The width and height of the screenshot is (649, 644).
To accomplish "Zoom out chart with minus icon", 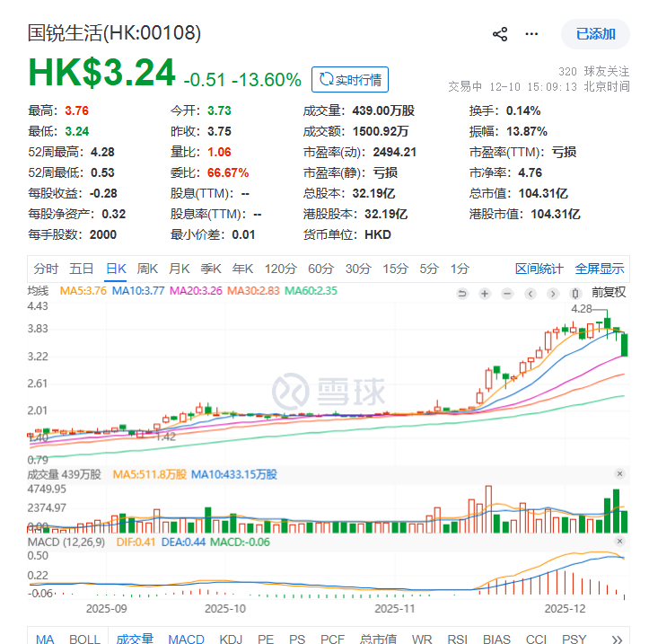I will [x=507, y=293].
